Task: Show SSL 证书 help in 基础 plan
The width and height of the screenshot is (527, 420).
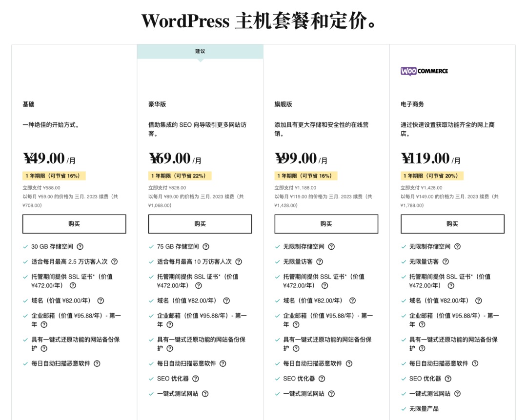Action: point(73,285)
